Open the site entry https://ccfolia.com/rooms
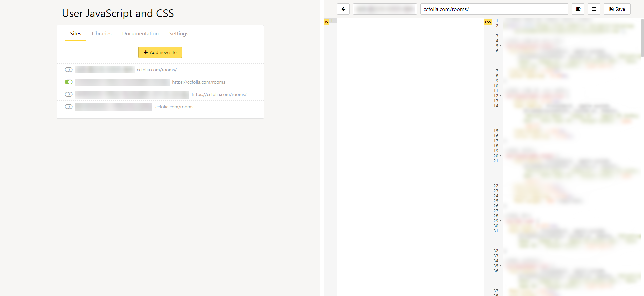The width and height of the screenshot is (644, 296). click(x=199, y=82)
